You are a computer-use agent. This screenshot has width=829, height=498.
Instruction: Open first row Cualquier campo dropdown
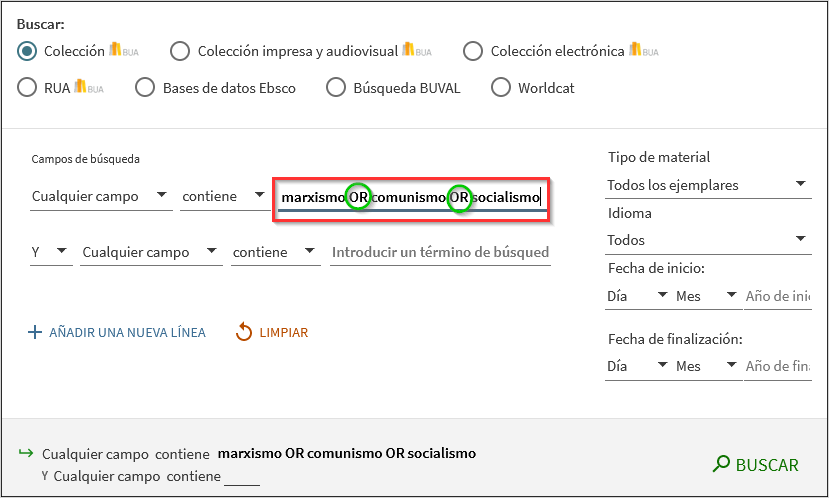(100, 196)
